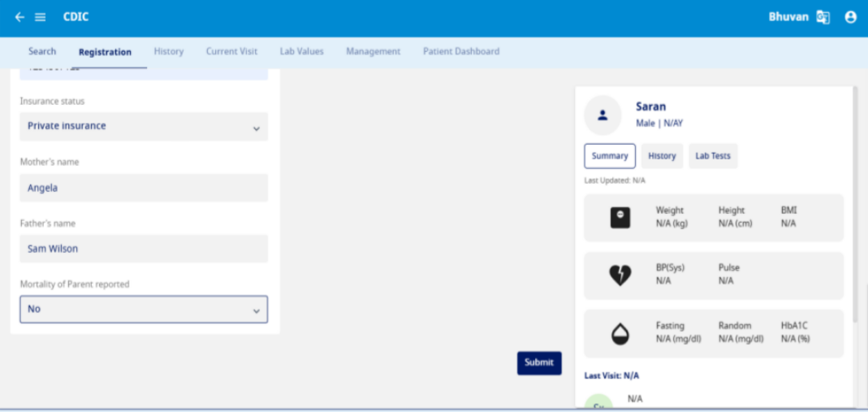Open the Patient Dashboard tab
This screenshot has width=868, height=412.
pyautogui.click(x=460, y=51)
